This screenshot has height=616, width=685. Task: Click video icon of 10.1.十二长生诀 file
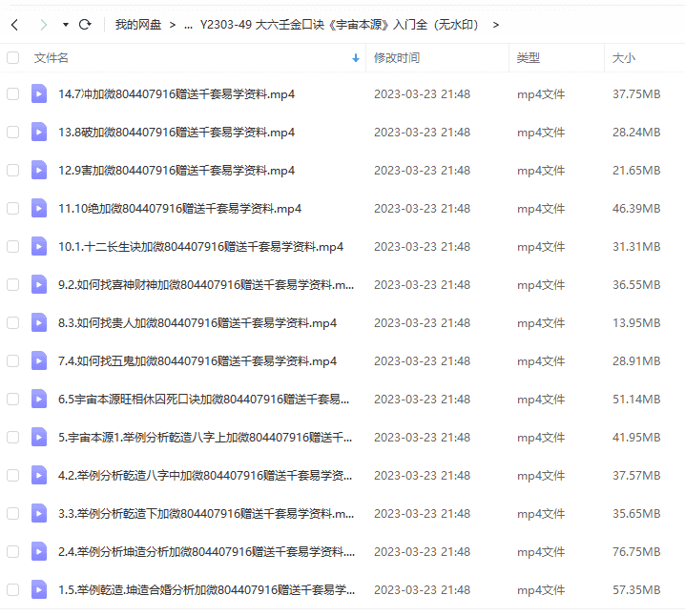click(38, 246)
